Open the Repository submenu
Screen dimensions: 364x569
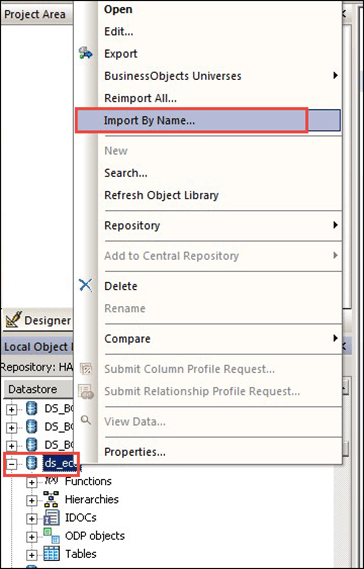pos(132,226)
